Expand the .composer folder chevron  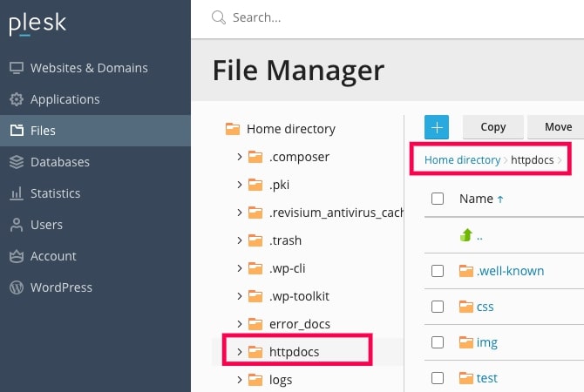[x=240, y=157]
